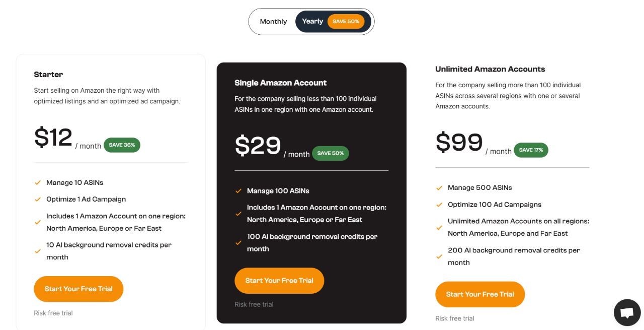Click the green SAVE 17% badge
The image size is (644, 330).
(x=531, y=150)
